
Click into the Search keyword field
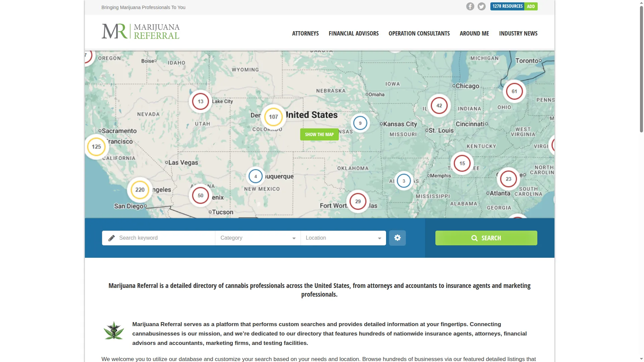[x=158, y=238]
